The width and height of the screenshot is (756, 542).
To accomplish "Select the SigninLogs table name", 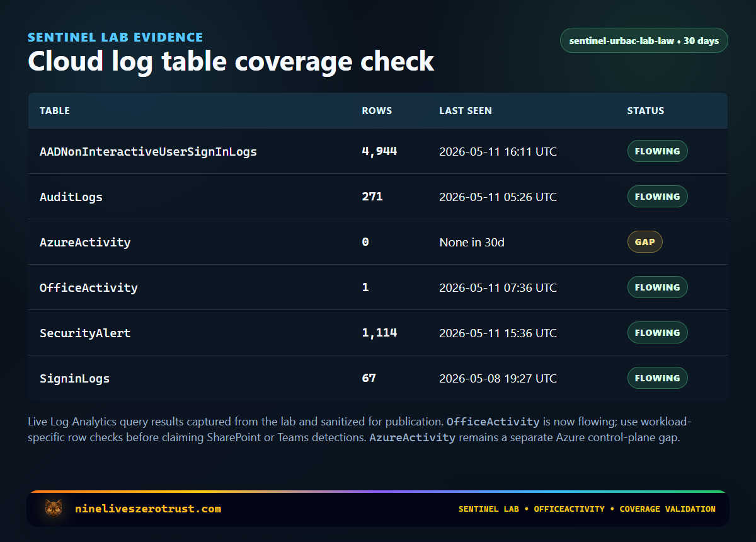I will [x=75, y=378].
